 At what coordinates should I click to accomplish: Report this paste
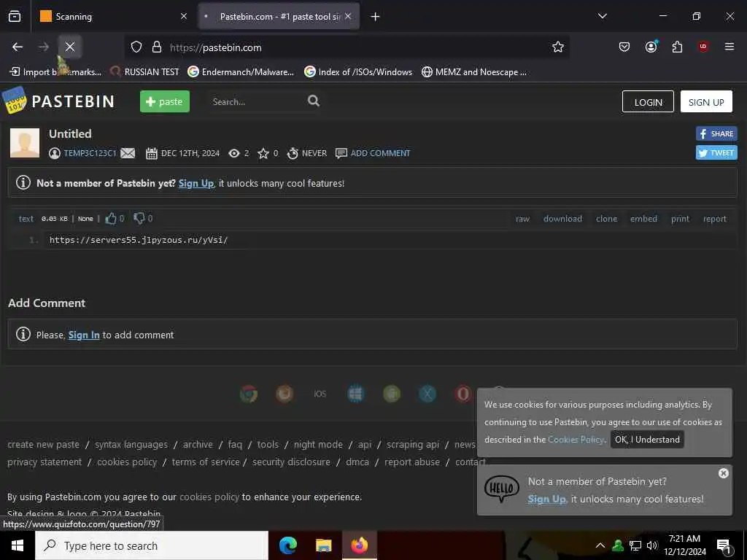click(715, 219)
